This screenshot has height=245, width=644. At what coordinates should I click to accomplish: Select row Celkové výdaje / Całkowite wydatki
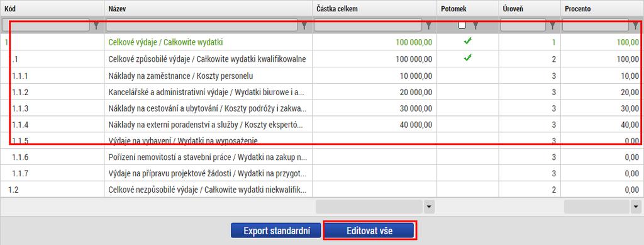click(322, 42)
